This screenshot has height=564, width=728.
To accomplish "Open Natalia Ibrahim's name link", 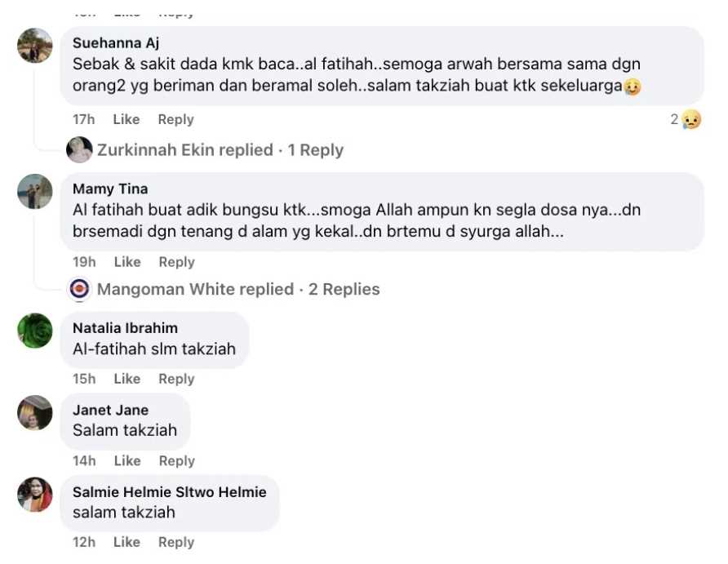I will pyautogui.click(x=126, y=328).
